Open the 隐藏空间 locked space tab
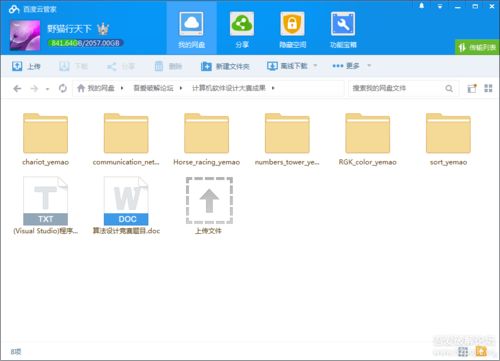500x361 pixels. (292, 30)
